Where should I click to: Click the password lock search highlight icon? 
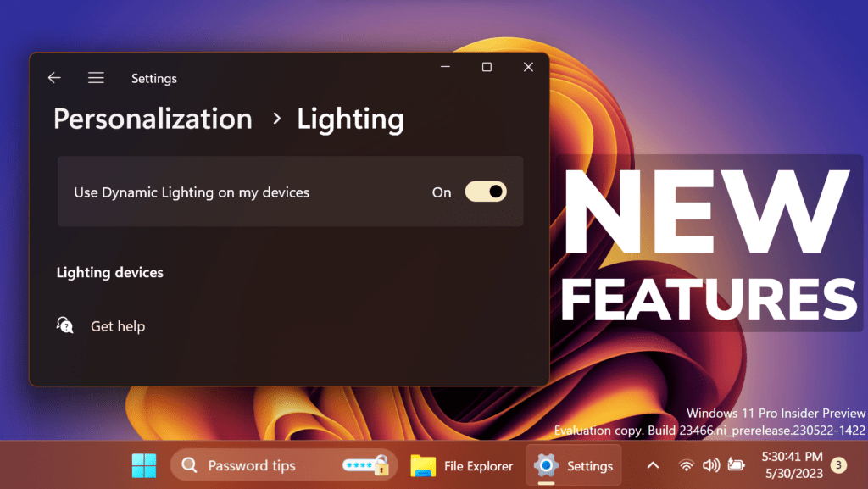[x=366, y=465]
